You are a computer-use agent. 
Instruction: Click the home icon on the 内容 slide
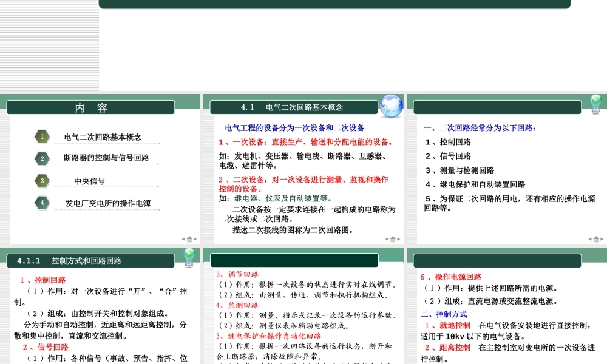pyautogui.click(x=189, y=239)
